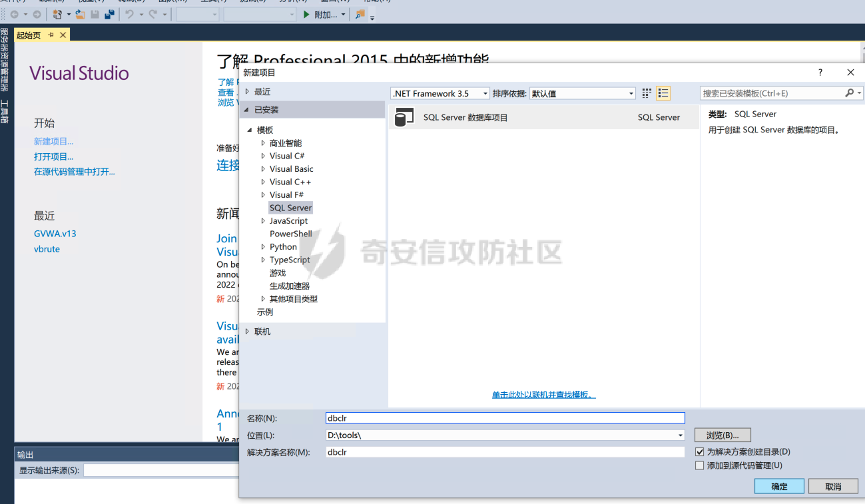Expand the 最近 section in dialog
Viewport: 865px width, 504px height.
click(x=247, y=91)
